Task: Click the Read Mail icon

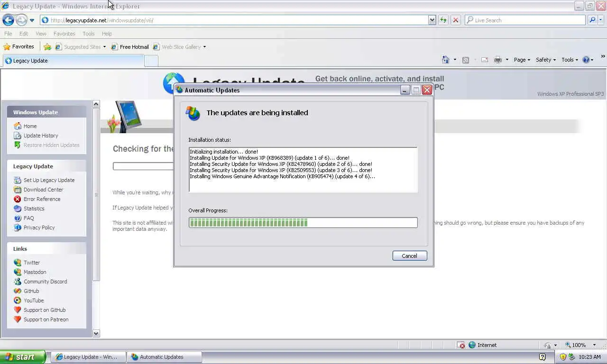Action: (x=485, y=60)
